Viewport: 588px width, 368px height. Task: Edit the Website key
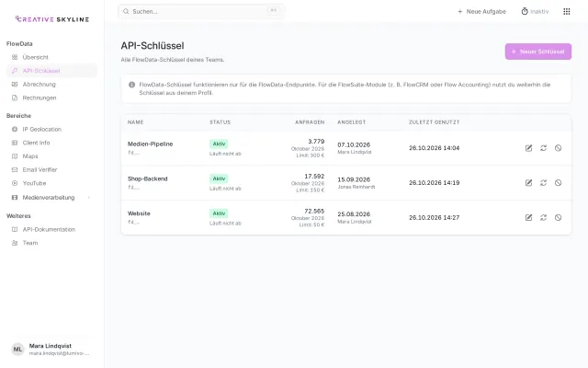[x=528, y=217]
